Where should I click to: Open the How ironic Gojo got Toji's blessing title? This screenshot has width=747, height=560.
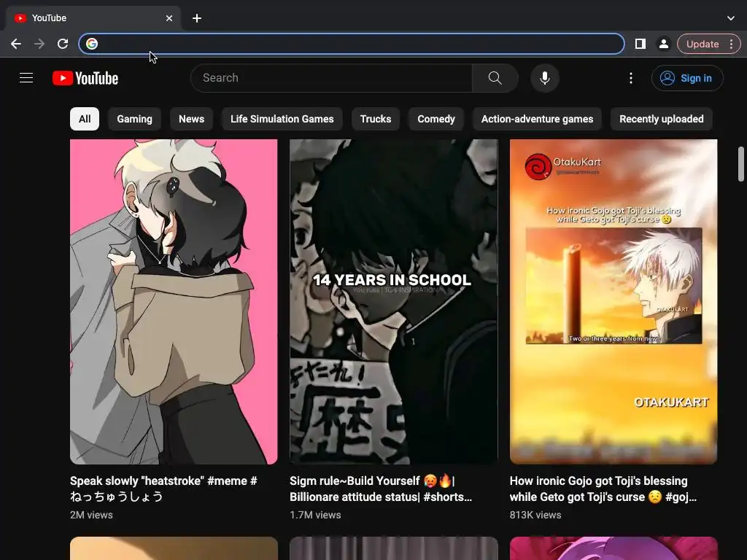(603, 489)
